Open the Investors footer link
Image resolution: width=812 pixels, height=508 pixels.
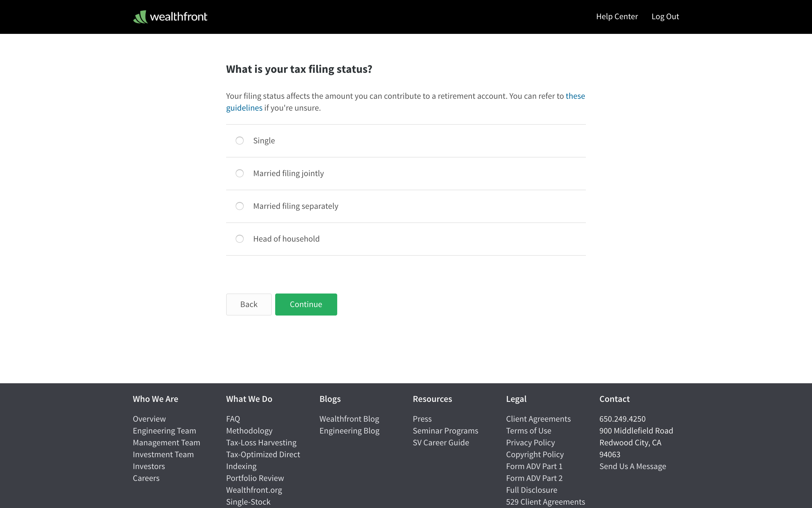[149, 466]
